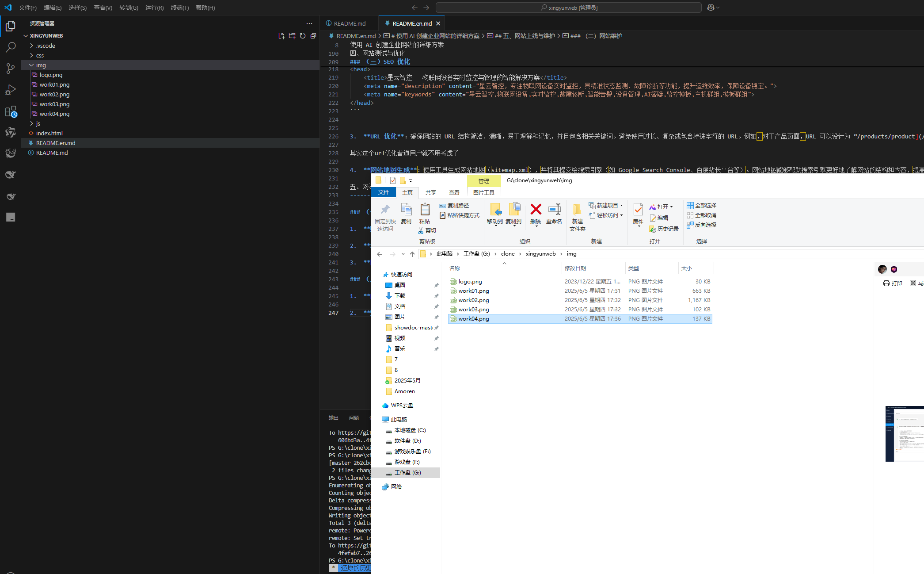The width and height of the screenshot is (924, 574).
Task: Sort by the Date Modified column header
Action: 593,268
